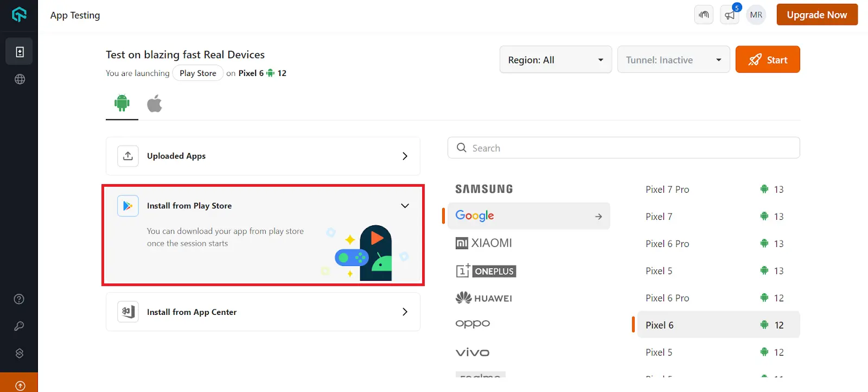Open the browser testing globe icon
868x392 pixels.
tap(20, 79)
